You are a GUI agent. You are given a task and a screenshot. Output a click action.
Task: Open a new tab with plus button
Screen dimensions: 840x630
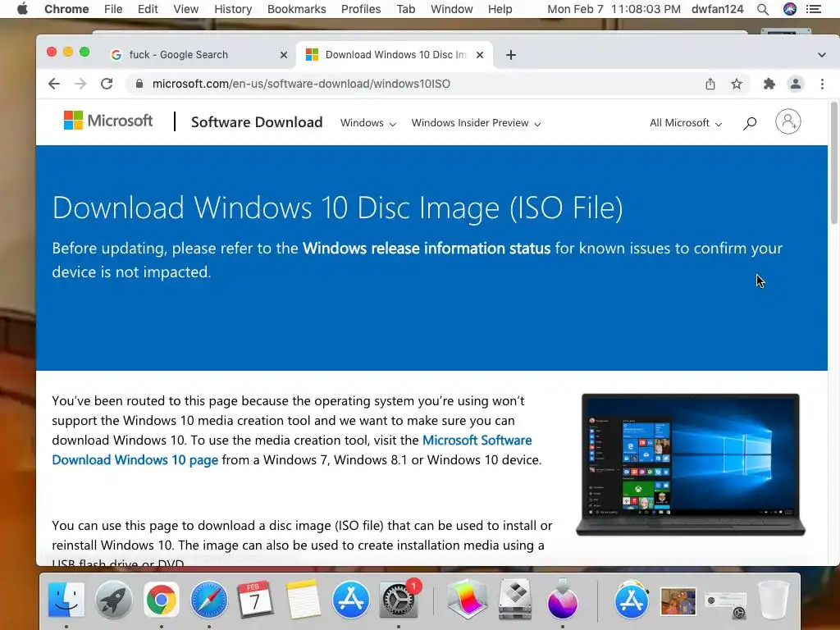[x=511, y=55]
